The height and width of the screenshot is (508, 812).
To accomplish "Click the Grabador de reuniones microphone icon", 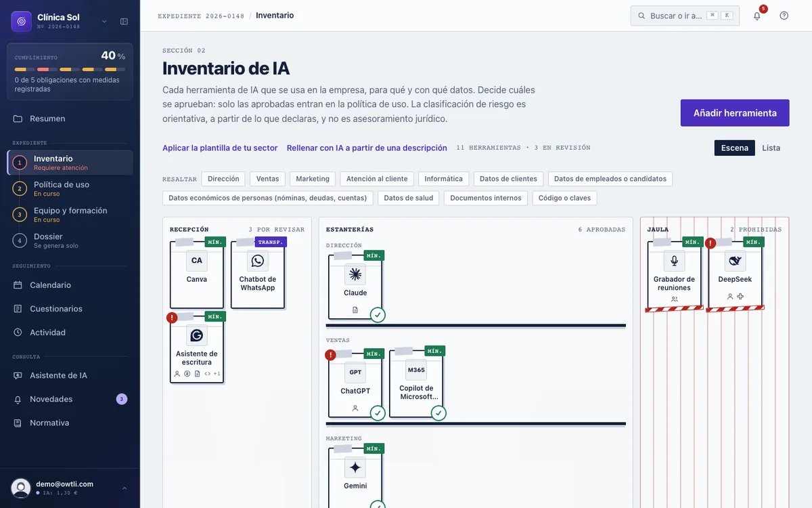I will 675,261.
